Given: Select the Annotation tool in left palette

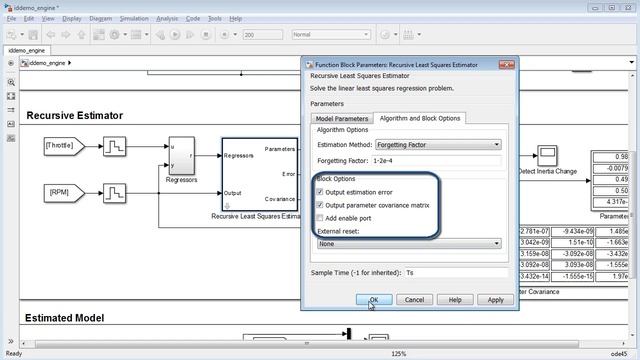Looking at the screenshot, I should [x=11, y=124].
